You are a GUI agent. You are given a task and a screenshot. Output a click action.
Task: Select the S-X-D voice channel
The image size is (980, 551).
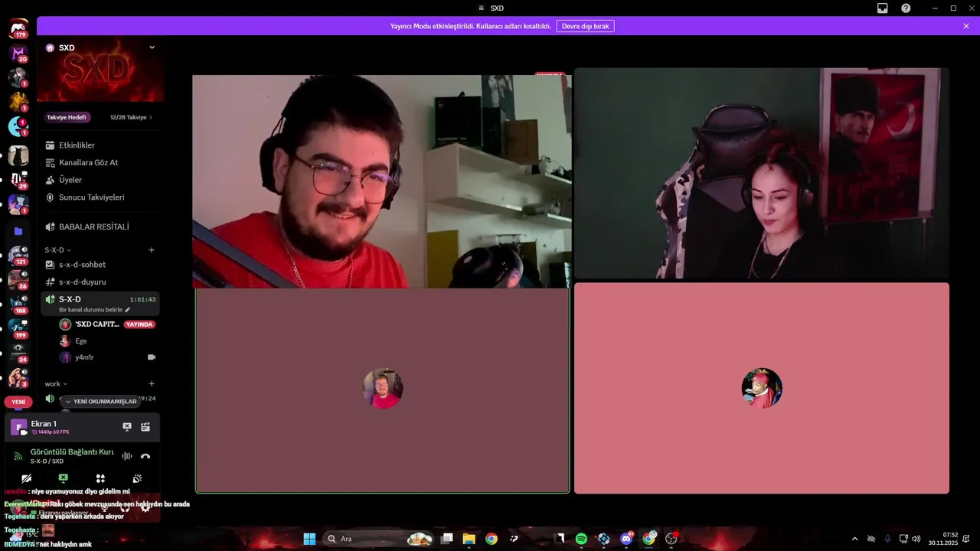[100, 304]
